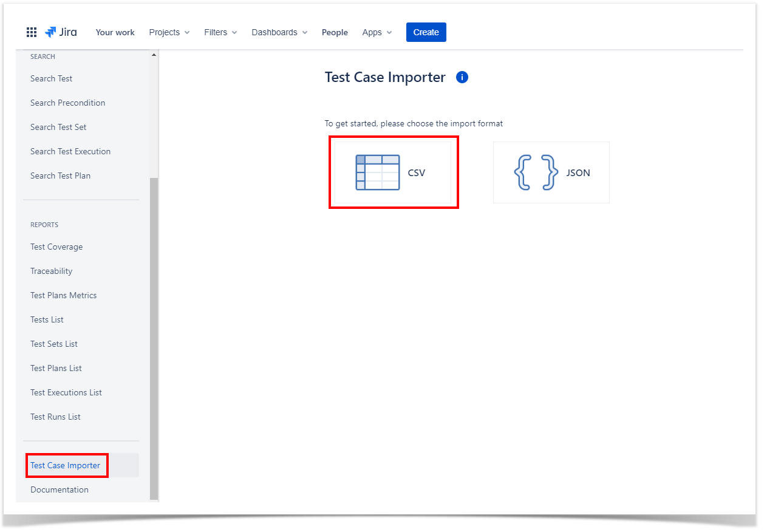
Task: Open the Test Coverage report
Action: tap(56, 247)
